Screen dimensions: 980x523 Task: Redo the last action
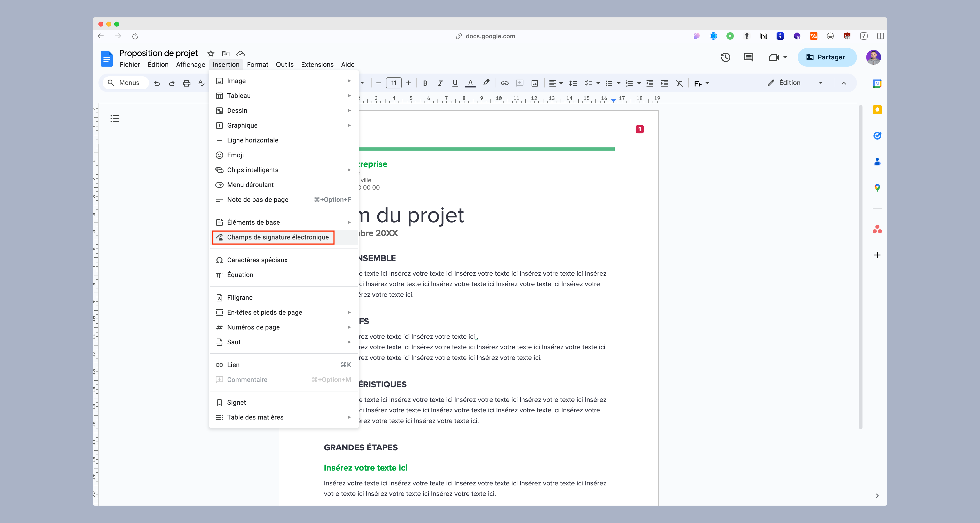click(172, 83)
